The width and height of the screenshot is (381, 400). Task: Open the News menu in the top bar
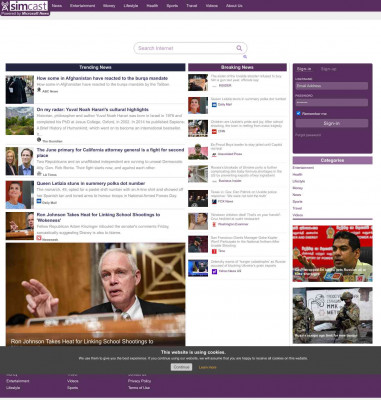click(x=57, y=6)
